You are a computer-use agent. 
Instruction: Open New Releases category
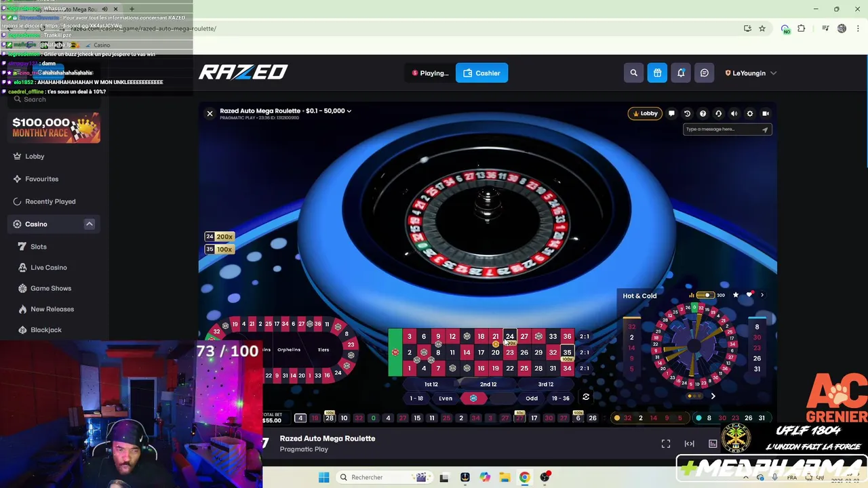click(52, 309)
